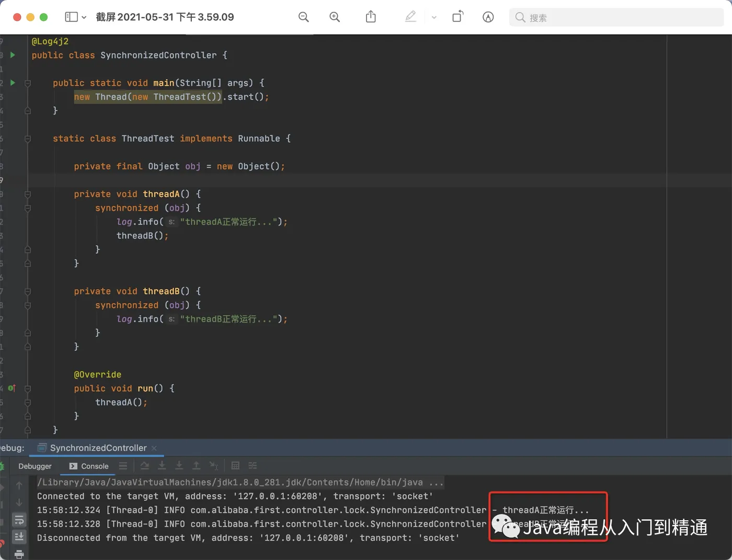This screenshot has width=732, height=560.
Task: Toggle console scroll-to-end icon
Action: 19,536
